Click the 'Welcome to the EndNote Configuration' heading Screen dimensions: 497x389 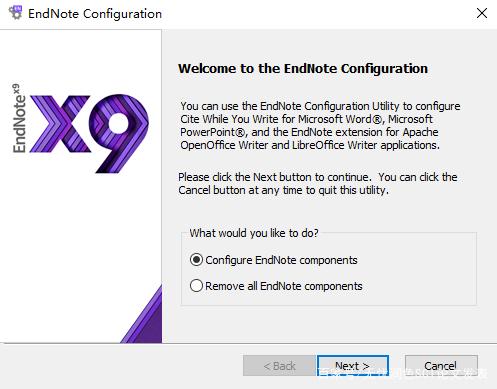303,68
